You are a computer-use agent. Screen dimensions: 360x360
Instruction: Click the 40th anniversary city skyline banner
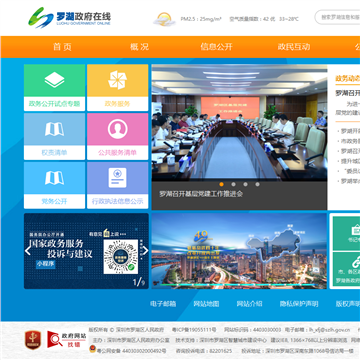(239, 251)
